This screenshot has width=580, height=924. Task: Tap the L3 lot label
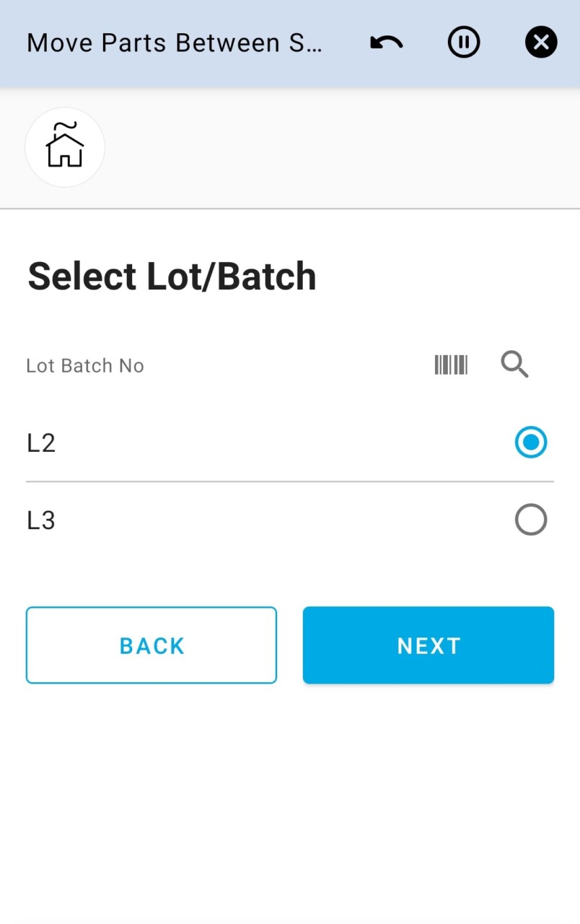41,520
